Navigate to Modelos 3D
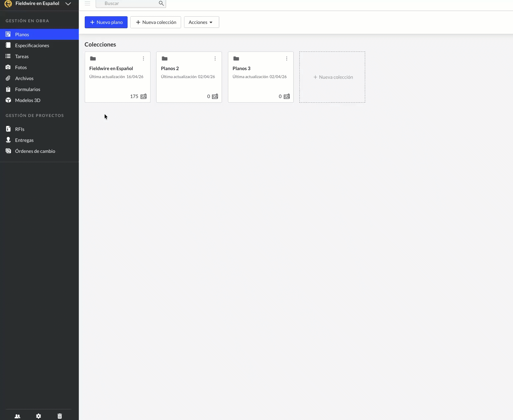The width and height of the screenshot is (513, 420). pos(28,100)
